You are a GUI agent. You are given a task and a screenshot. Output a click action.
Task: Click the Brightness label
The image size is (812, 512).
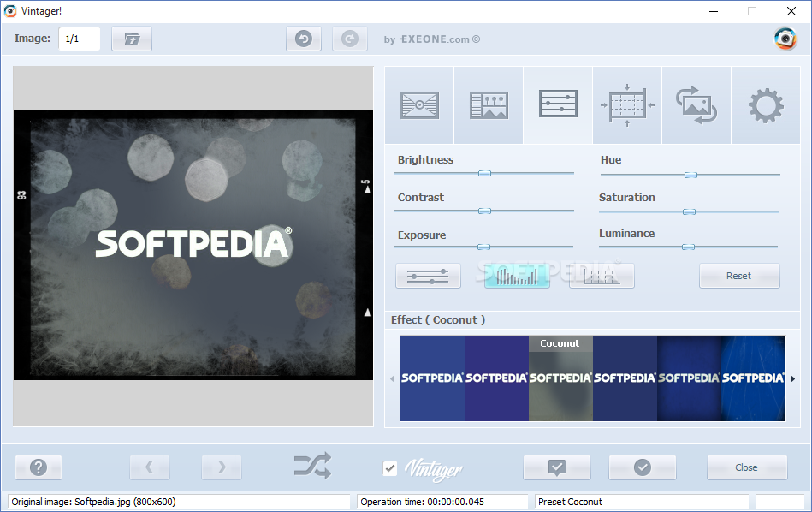425,159
